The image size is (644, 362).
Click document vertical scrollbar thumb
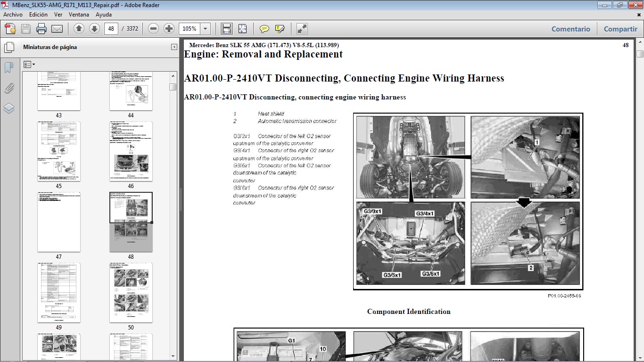pos(640,54)
